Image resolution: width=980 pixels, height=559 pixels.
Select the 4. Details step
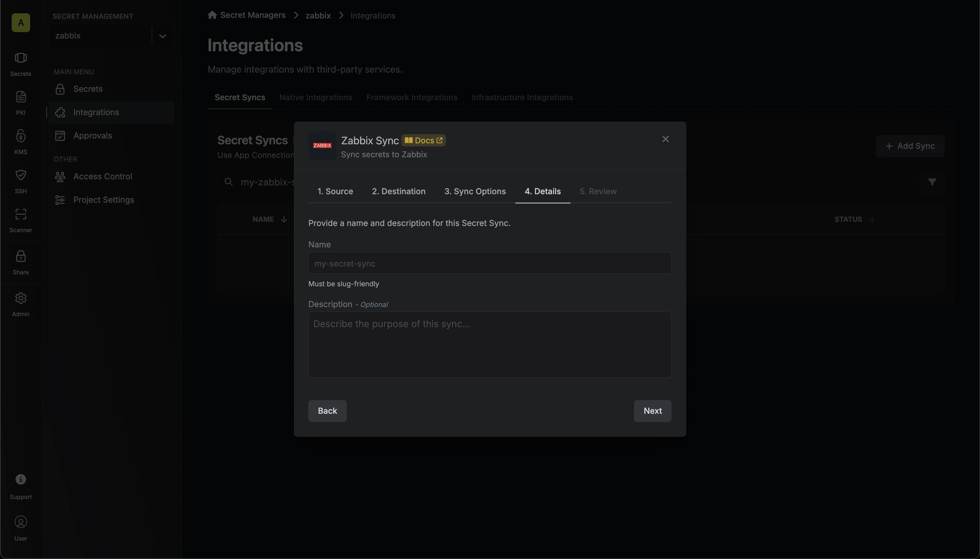[542, 191]
